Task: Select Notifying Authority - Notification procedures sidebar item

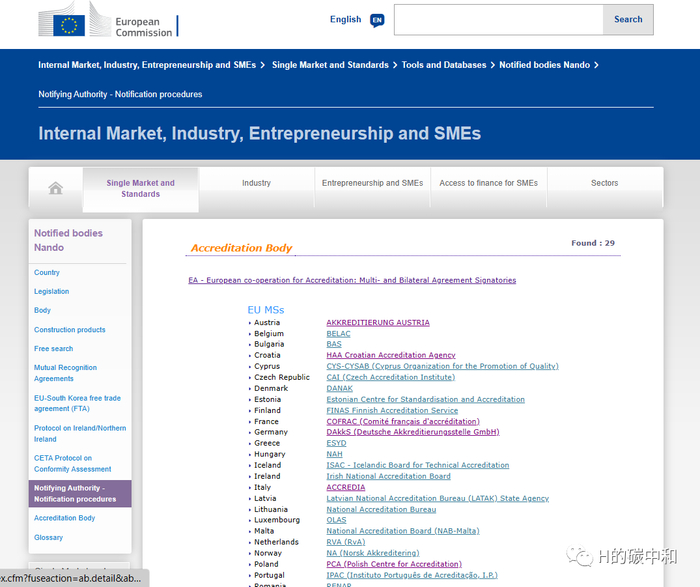Action: click(80, 494)
